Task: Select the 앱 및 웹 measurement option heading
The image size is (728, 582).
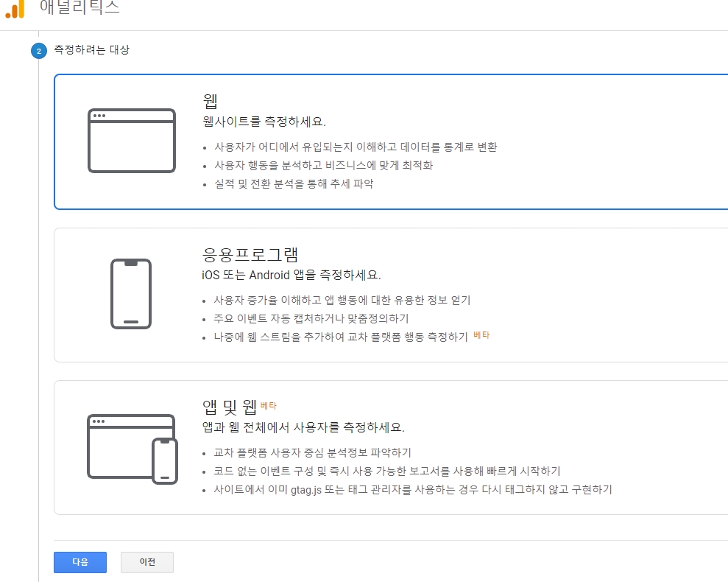Action: [x=230, y=407]
